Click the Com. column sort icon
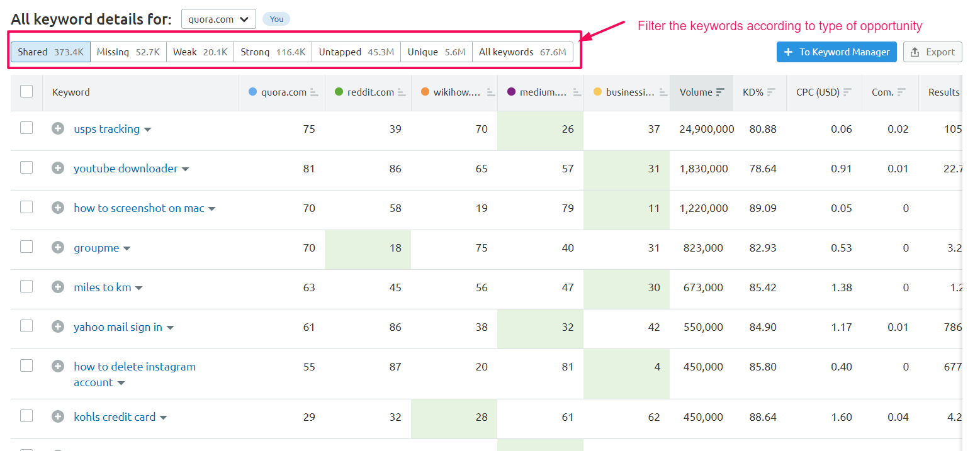The width and height of the screenshot is (980, 451). click(902, 92)
